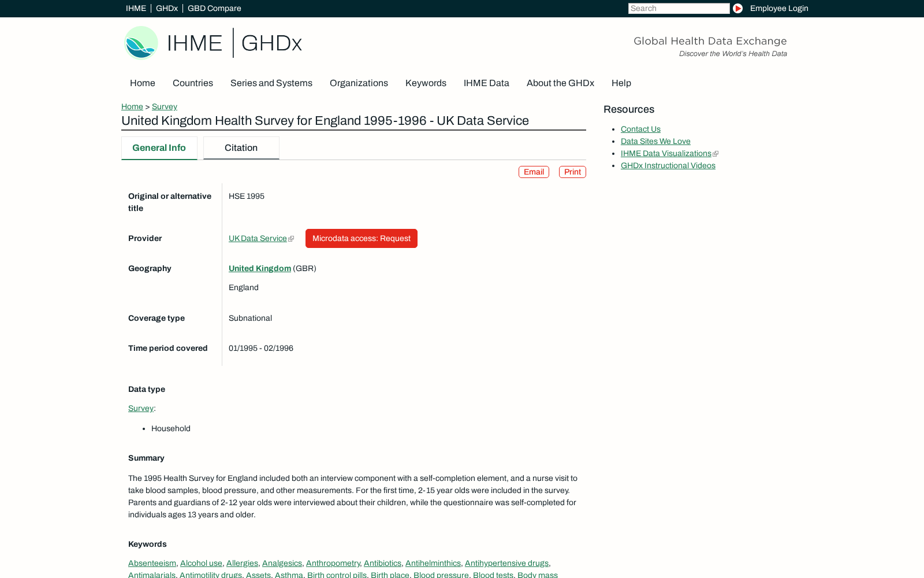The width and height of the screenshot is (924, 578).
Task: Open GBD Compare in top bar
Action: pyautogui.click(x=214, y=8)
